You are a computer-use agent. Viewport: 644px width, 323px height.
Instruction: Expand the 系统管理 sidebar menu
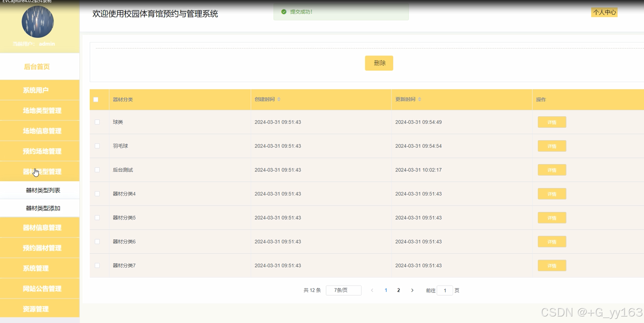pos(40,268)
